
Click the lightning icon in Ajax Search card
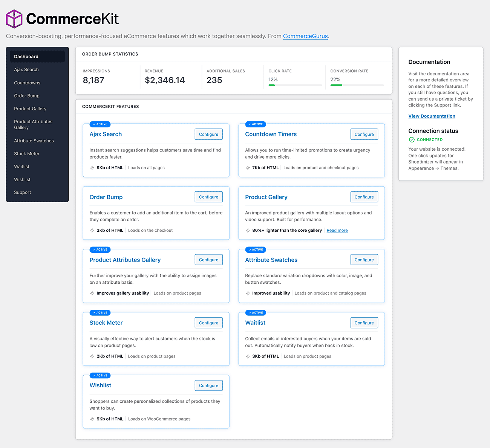(92, 168)
